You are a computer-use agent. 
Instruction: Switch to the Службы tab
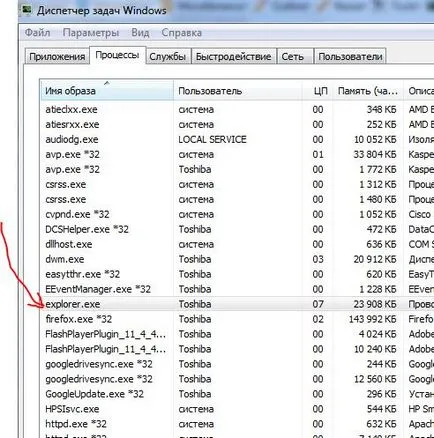[168, 57]
